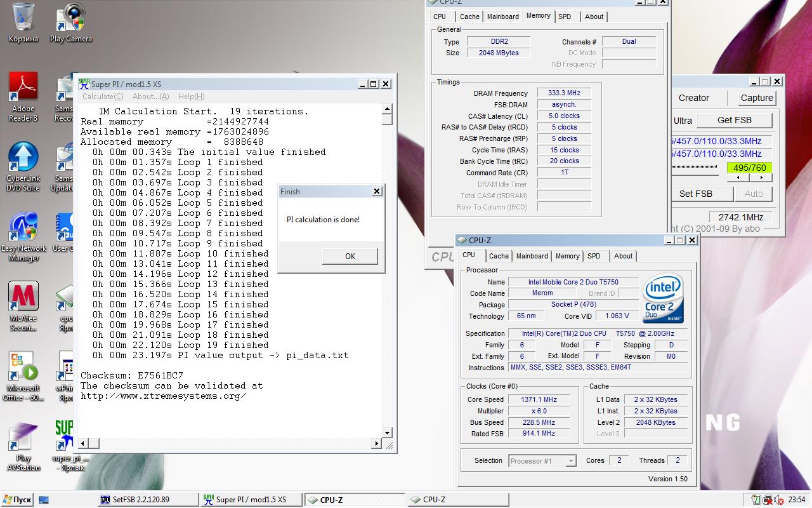Open SPD tab in CPU-Z CPU window

tap(594, 256)
